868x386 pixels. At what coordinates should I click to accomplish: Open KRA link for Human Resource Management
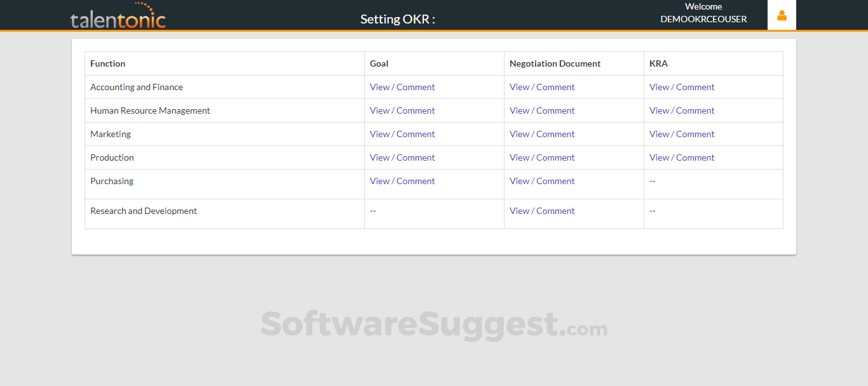pos(682,110)
